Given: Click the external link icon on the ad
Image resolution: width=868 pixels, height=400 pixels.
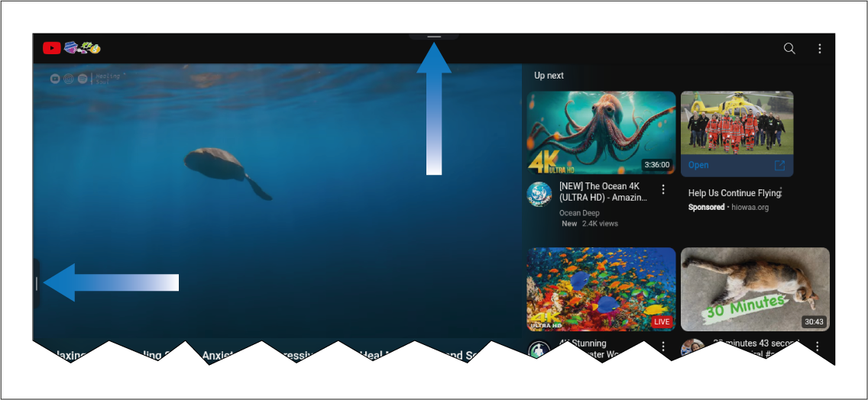Looking at the screenshot, I should click(x=779, y=165).
